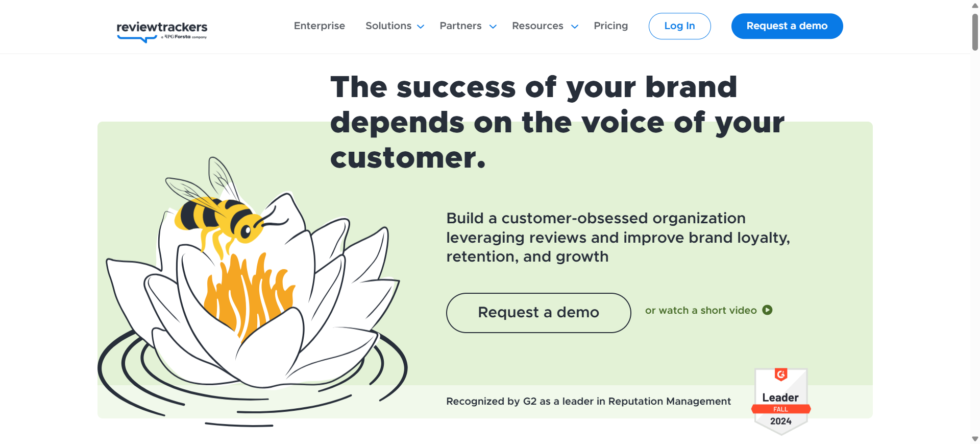Click the vertical scrollbar thumb
Image resolution: width=980 pixels, height=444 pixels.
click(x=975, y=32)
